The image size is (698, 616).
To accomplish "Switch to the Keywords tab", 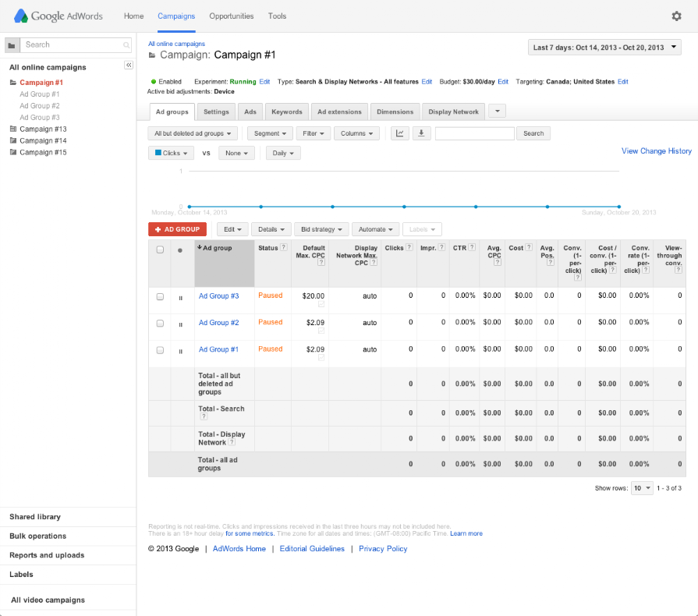I will [287, 112].
